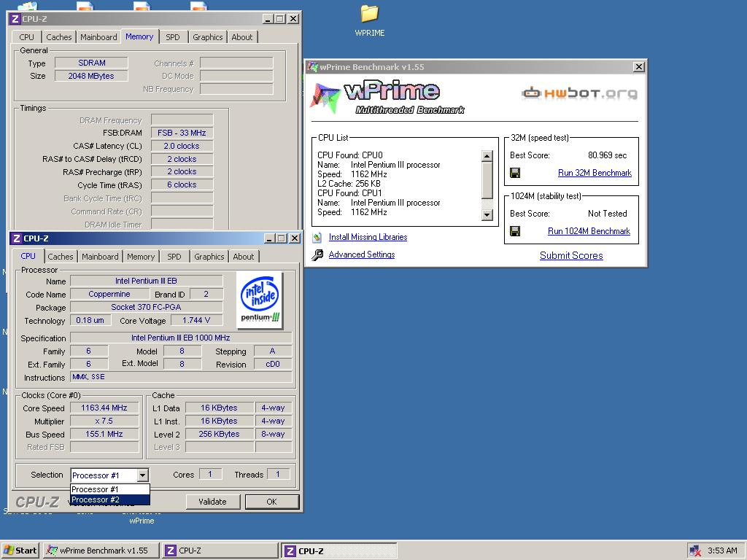Screen dimensions: 747x560
Task: Click the Code Name Coppermine field
Action: tap(109, 294)
